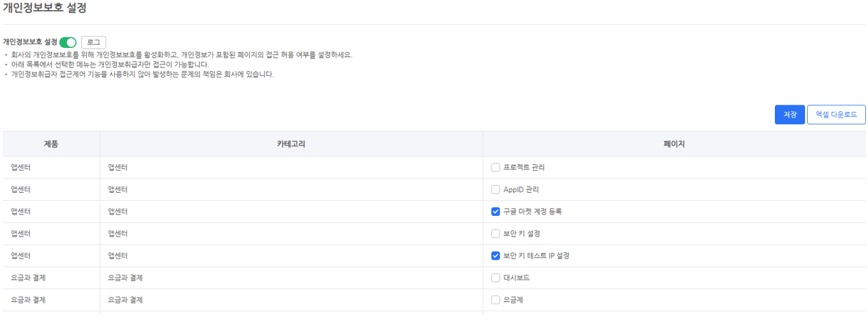Click the large page title heading at the top
The width and height of the screenshot is (868, 324).
coord(44,8)
